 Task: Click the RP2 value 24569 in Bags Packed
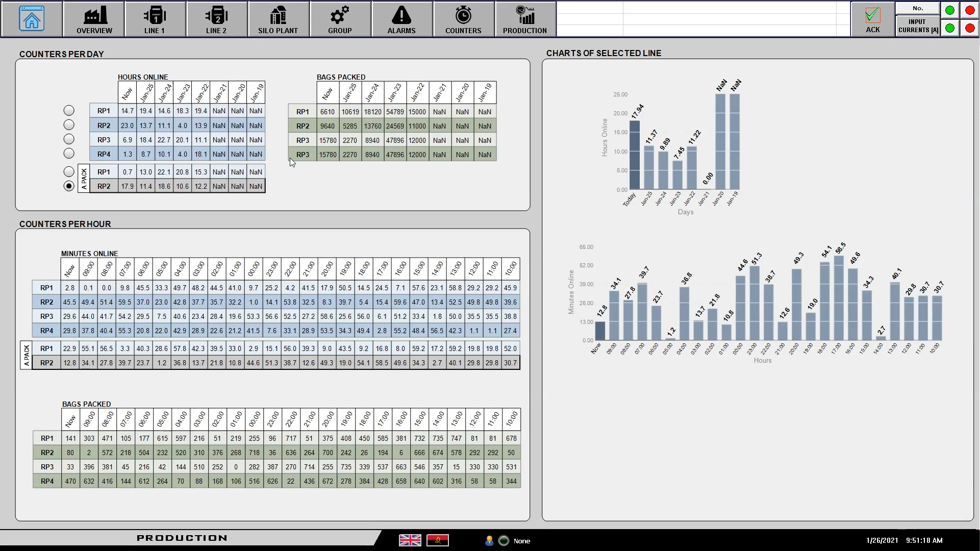(395, 126)
